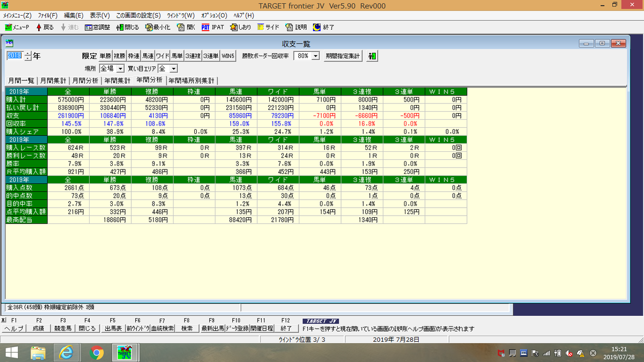This screenshot has height=362, width=644.
Task: Click the 88420円 最高配当 cell
Action: point(236,220)
